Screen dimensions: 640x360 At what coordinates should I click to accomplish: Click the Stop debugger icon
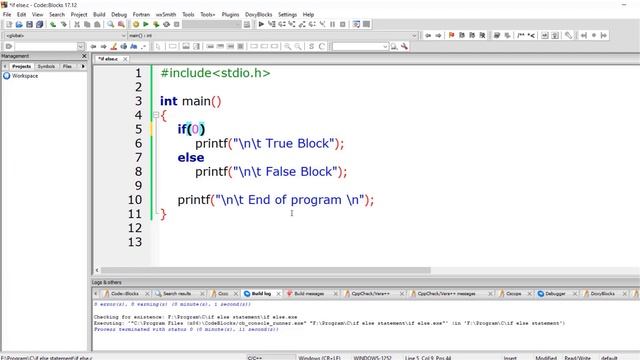(x=343, y=24)
